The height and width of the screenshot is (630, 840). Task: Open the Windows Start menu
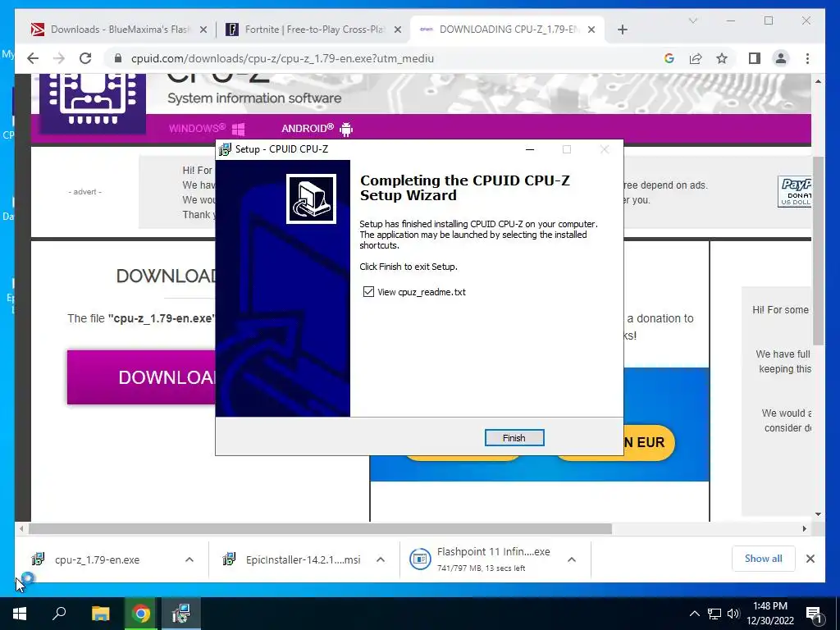20,614
